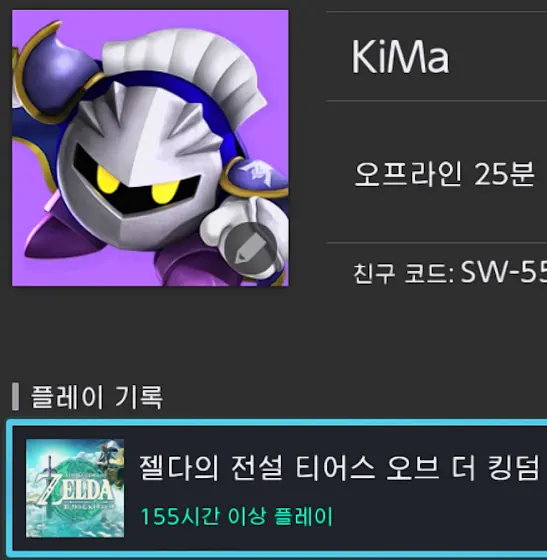
Task: Click the 155시간 이상 플레이 playtime text
Action: (x=236, y=516)
